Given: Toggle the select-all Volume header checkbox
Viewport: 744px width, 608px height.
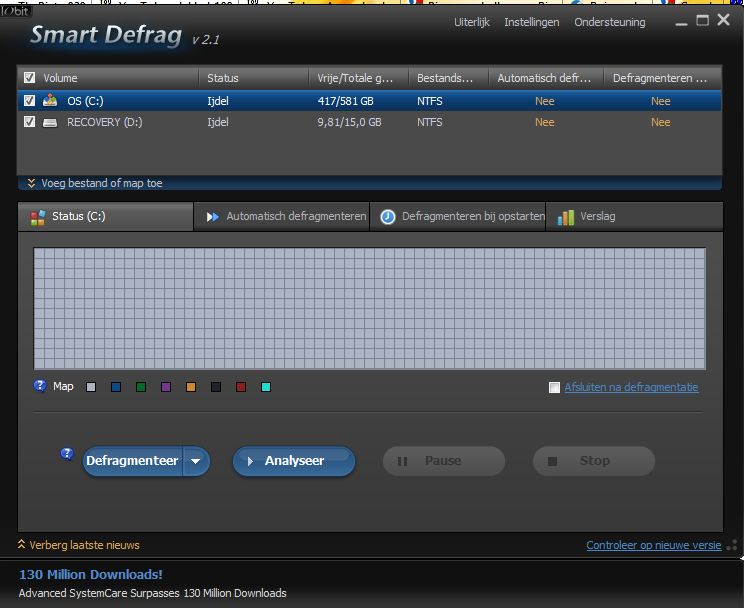Looking at the screenshot, I should (29, 77).
